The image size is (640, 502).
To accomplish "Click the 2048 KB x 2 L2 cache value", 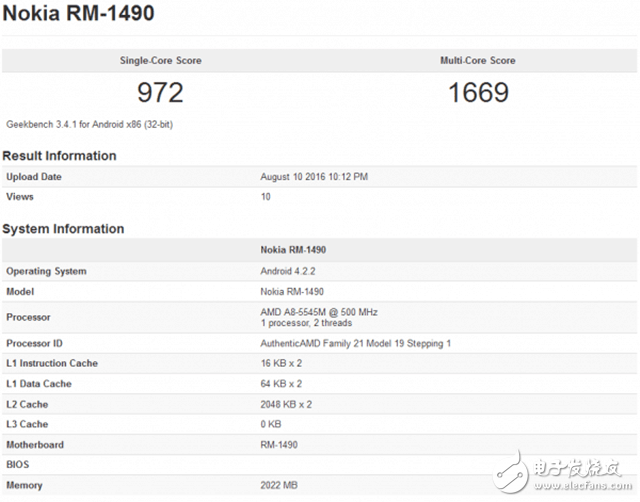I will pos(287,404).
